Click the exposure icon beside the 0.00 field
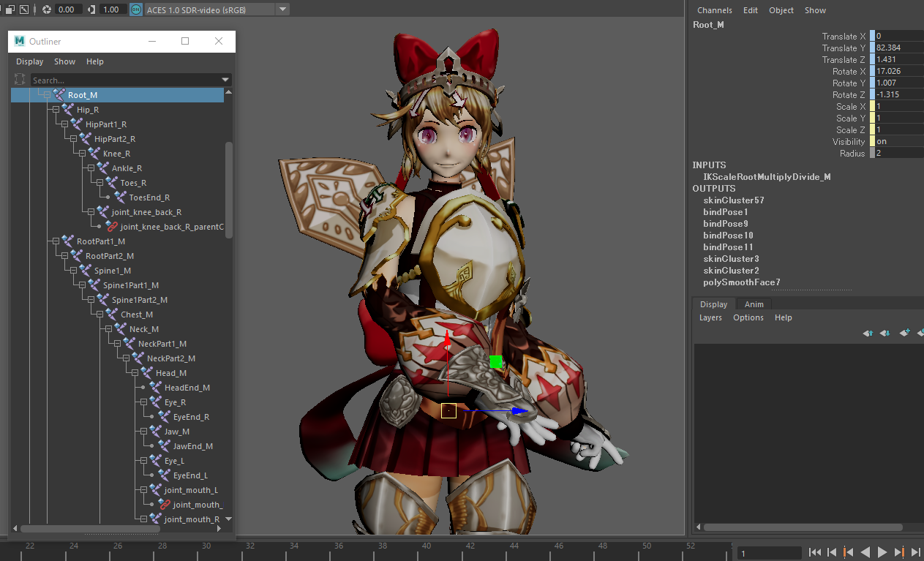 coord(47,10)
